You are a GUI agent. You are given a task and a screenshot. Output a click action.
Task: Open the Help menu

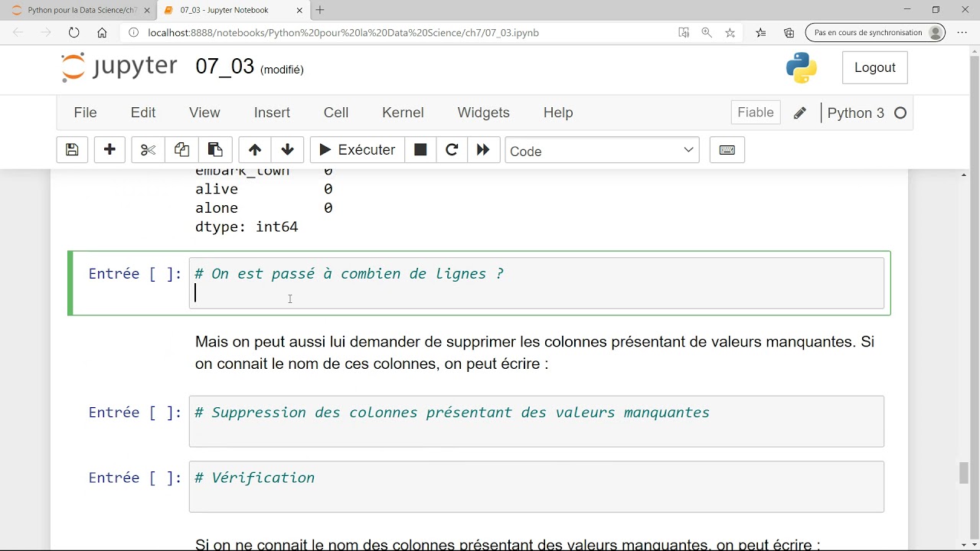click(x=558, y=112)
